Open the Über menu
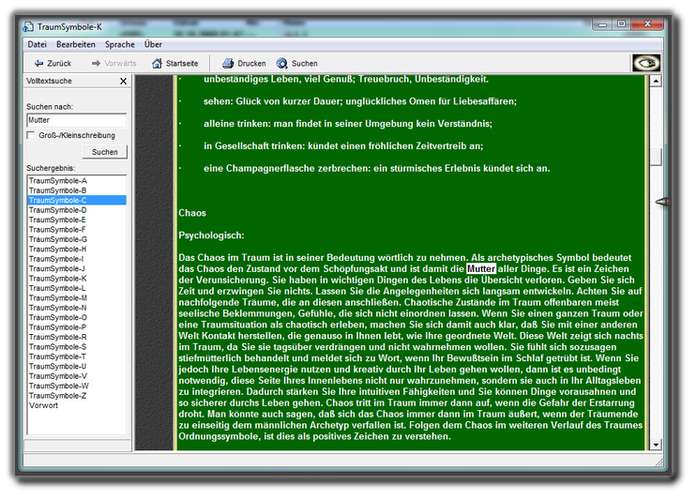 [153, 44]
